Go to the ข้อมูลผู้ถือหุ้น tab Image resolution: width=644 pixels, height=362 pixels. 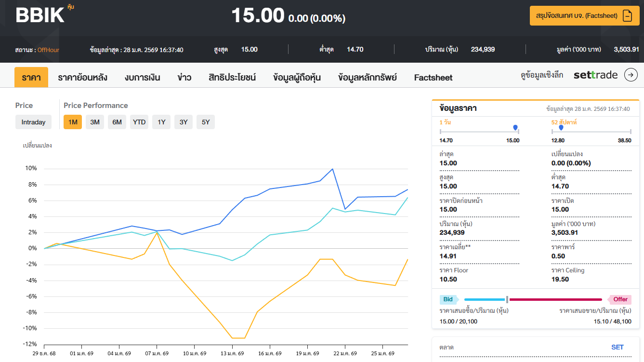point(297,78)
